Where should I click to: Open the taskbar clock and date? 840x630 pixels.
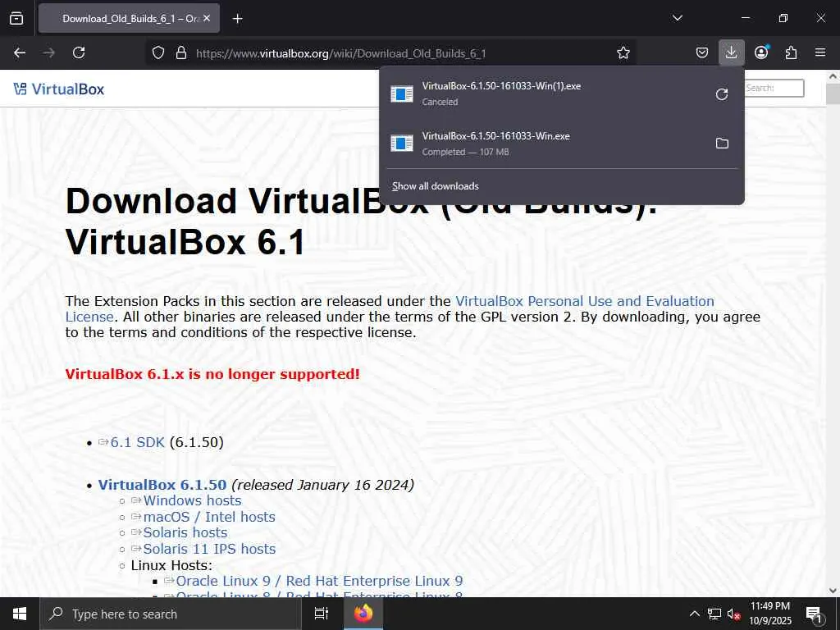(x=769, y=614)
